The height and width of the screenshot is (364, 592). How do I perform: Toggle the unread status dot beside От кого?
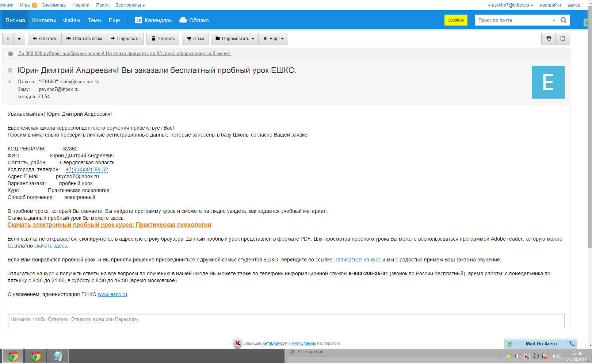click(x=10, y=82)
